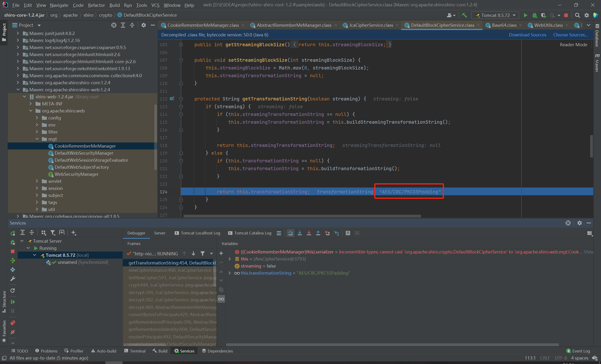The width and height of the screenshot is (601, 364).
Task: Click the Step Over debugger icon
Action: [x=290, y=233]
